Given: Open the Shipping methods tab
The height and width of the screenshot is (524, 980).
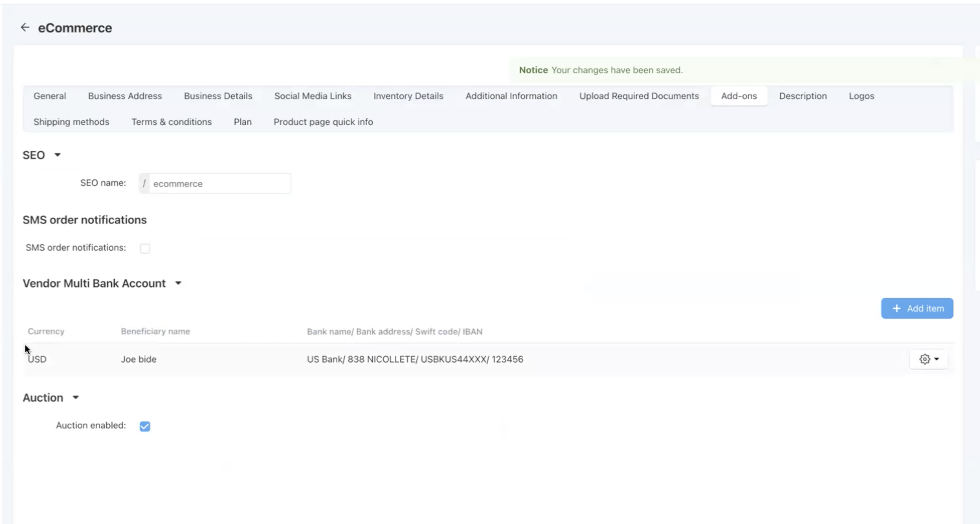Looking at the screenshot, I should coord(71,122).
